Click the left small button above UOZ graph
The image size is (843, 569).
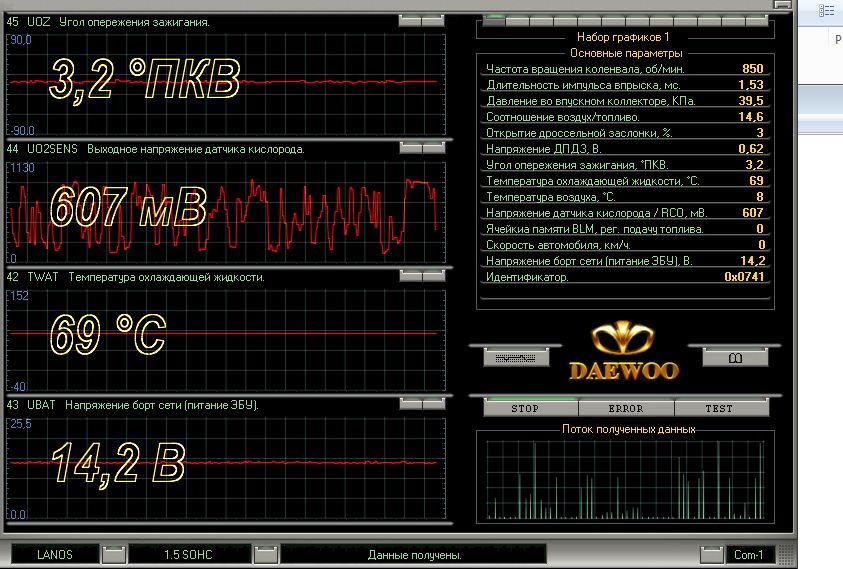click(410, 20)
